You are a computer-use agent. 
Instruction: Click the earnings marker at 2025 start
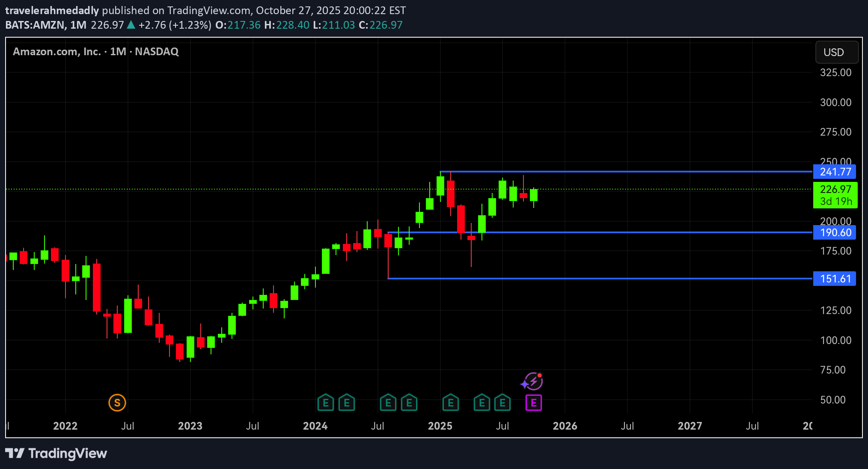(450, 403)
